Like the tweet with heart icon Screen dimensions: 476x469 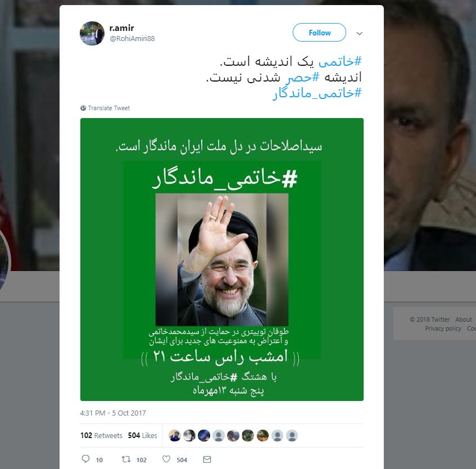(166, 459)
